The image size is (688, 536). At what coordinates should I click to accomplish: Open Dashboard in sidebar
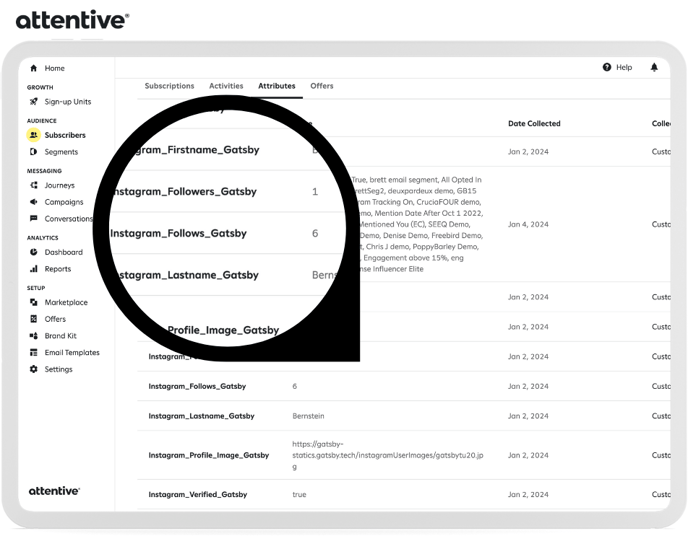64,252
